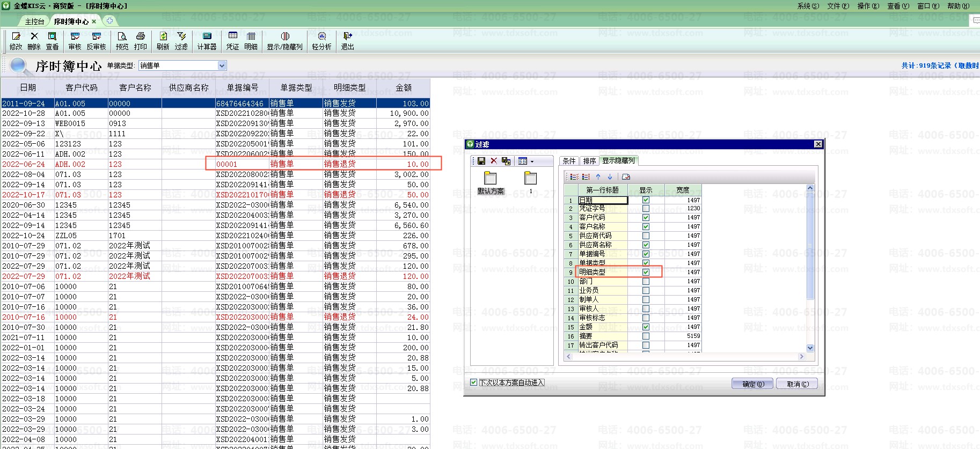Screen dimensions: 980x449
Task: Click the 凭证 (Voucher) toolbar icon
Action: (x=232, y=41)
